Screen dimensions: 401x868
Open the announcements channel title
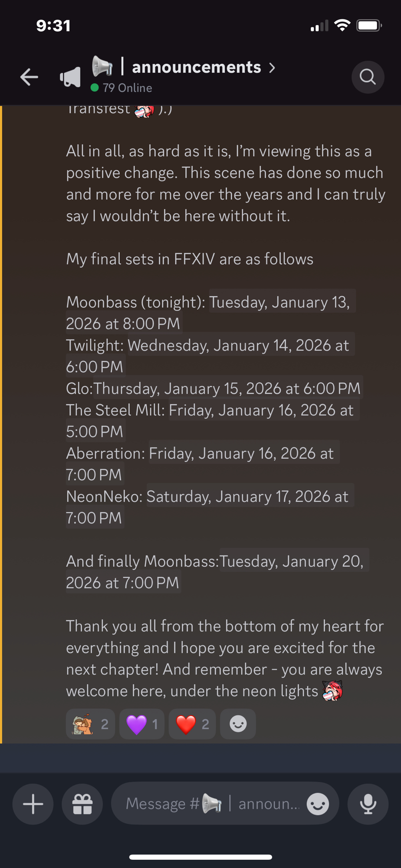[196, 68]
